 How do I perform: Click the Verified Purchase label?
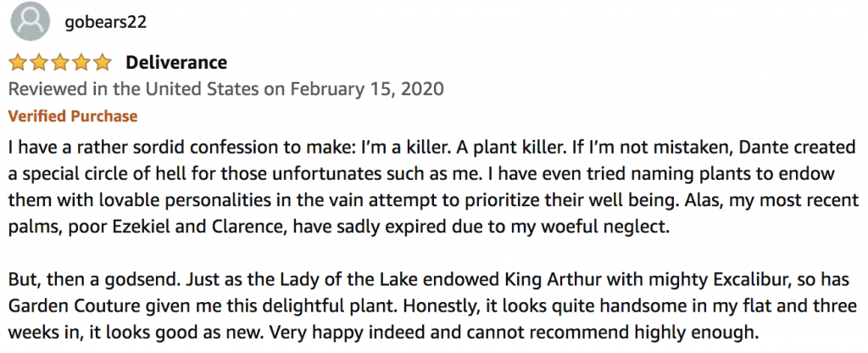(x=73, y=115)
